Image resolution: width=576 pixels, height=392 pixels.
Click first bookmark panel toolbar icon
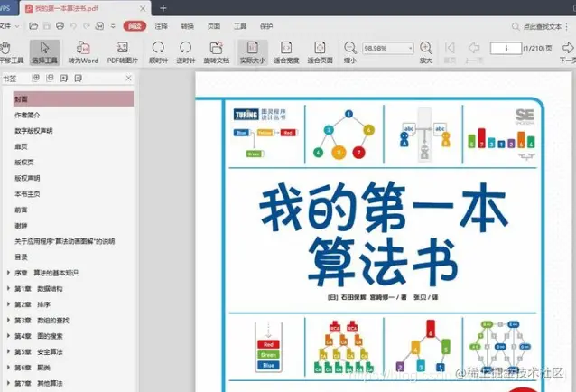35,78
